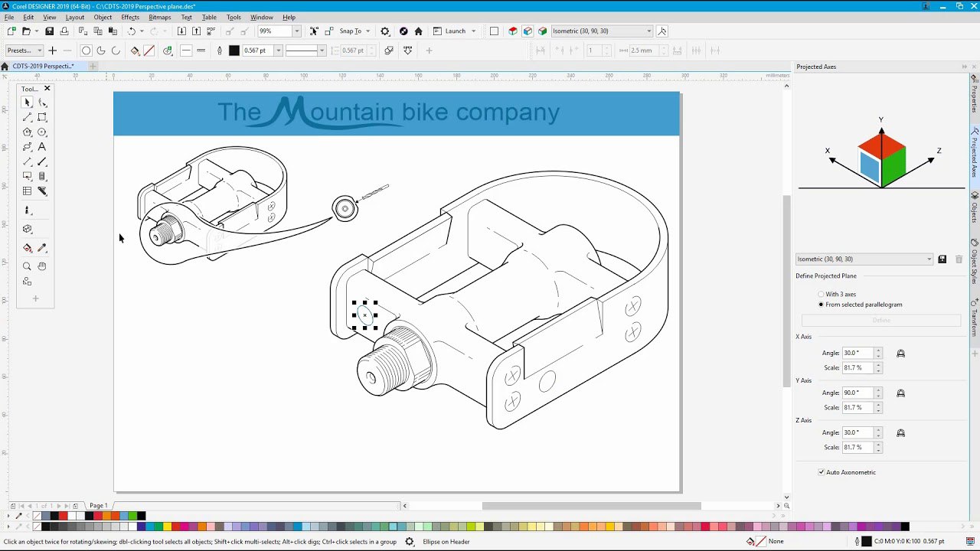Select the Right projected plane icon
This screenshot has height=551, width=980.
tap(542, 31)
